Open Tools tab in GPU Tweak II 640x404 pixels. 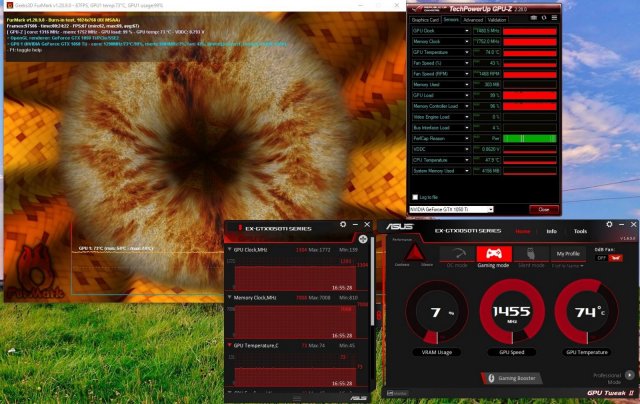[x=580, y=231]
